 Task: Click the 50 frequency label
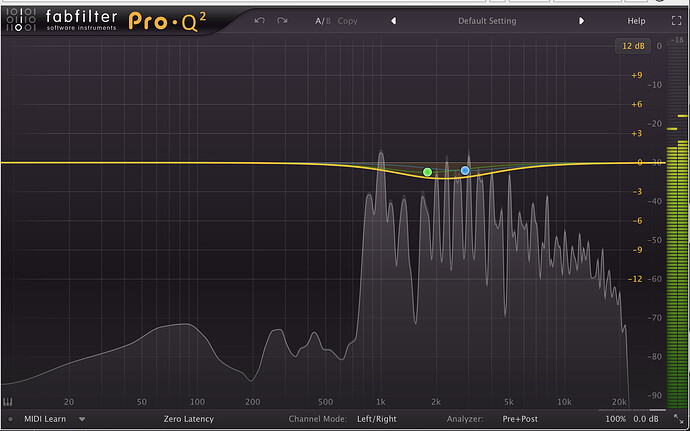142,402
